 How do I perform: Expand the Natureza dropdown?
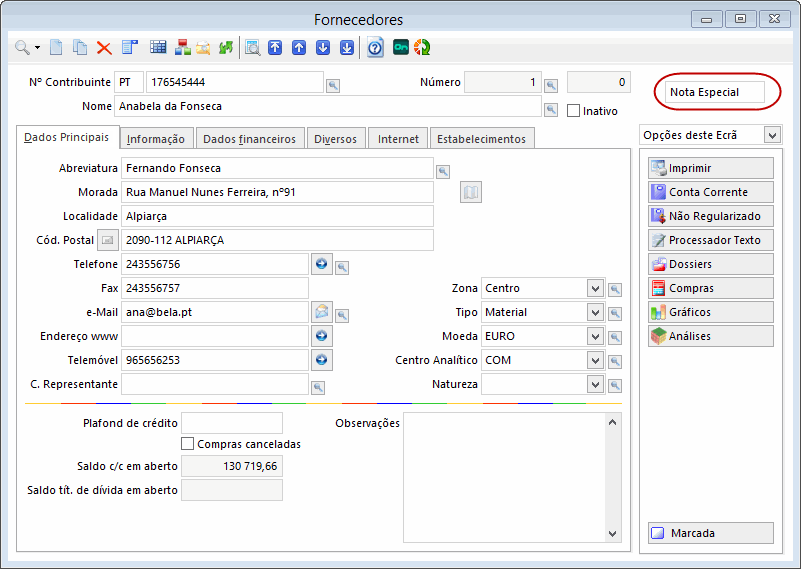tap(595, 384)
